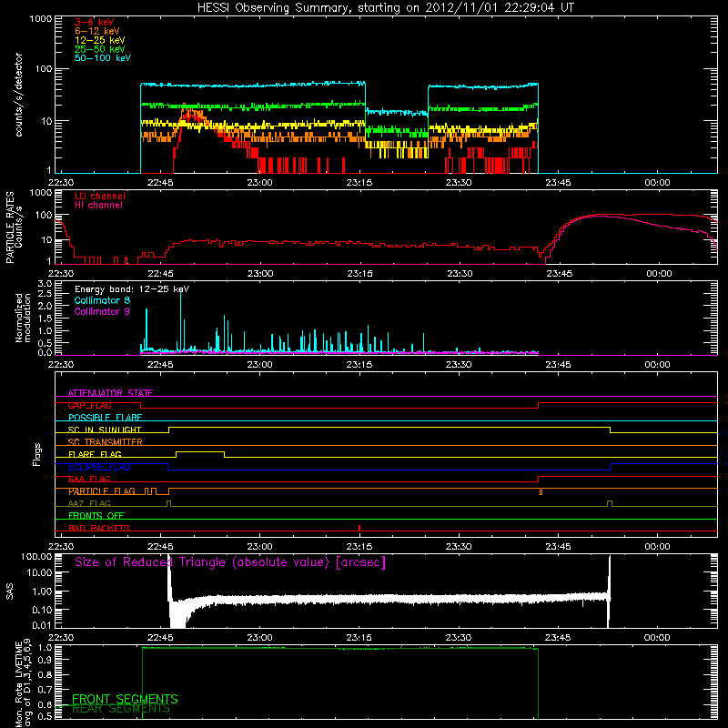Click the ECLIPSE_FLAG label

(x=99, y=467)
